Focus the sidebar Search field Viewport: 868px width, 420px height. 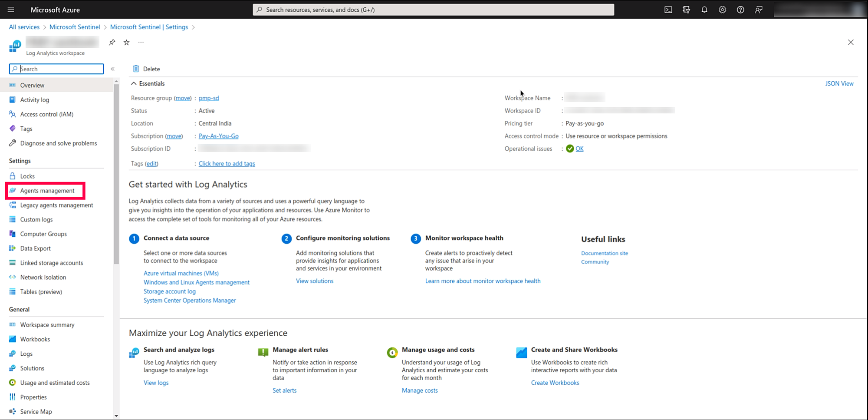click(x=56, y=69)
